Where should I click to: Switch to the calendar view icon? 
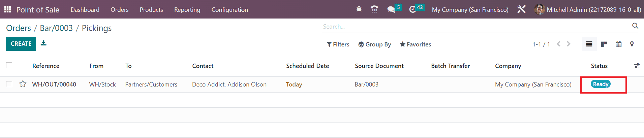pyautogui.click(x=618, y=44)
